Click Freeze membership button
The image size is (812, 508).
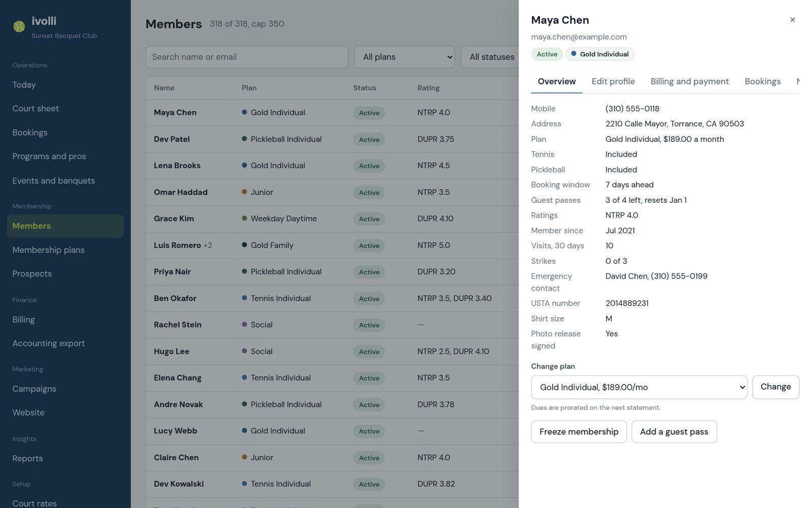pos(579,432)
